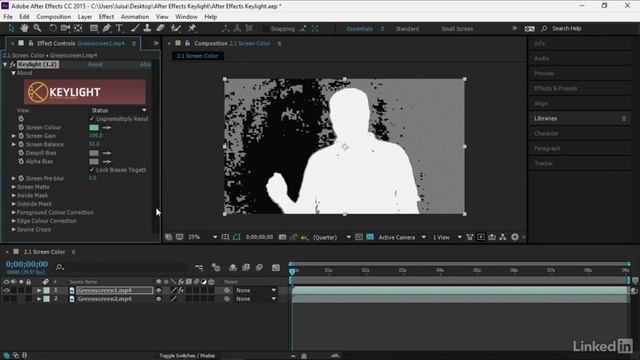This screenshot has height=360, width=640.
Task: Uncheck Lock Biases Together
Action: click(91, 170)
